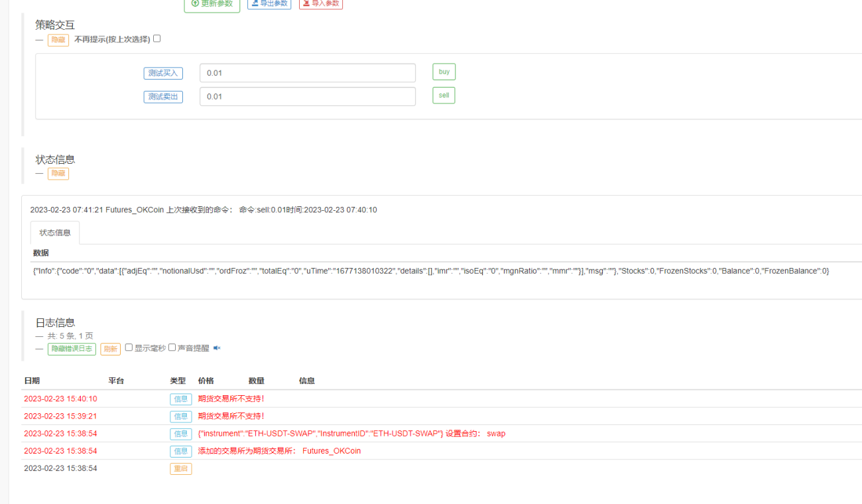Image resolution: width=862 pixels, height=504 pixels.
Task: Check the 显示毫秒 show milliseconds checkbox
Action: click(x=129, y=347)
